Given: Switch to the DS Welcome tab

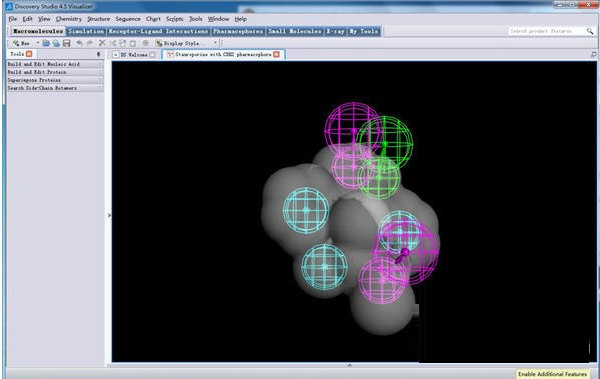Looking at the screenshot, I should tap(134, 55).
